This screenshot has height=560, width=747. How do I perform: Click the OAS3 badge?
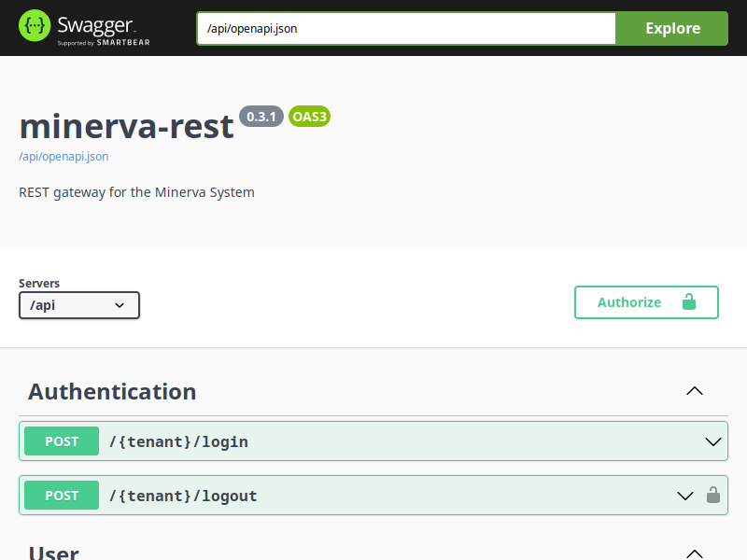(x=309, y=117)
